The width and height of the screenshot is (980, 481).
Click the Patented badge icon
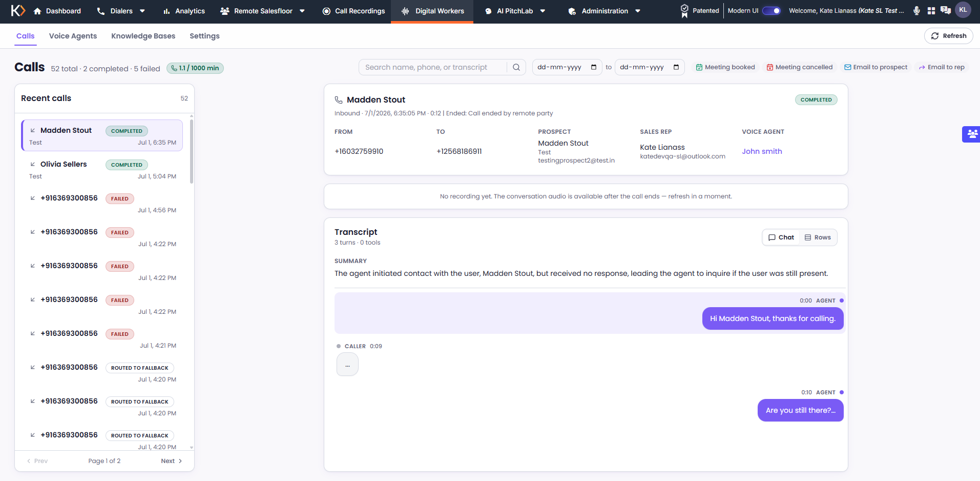pyautogui.click(x=684, y=11)
